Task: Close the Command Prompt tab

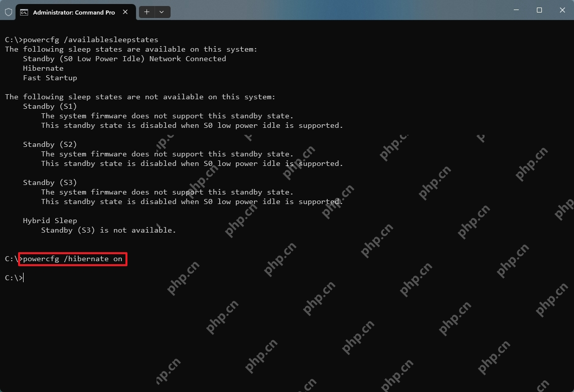Action: [125, 12]
